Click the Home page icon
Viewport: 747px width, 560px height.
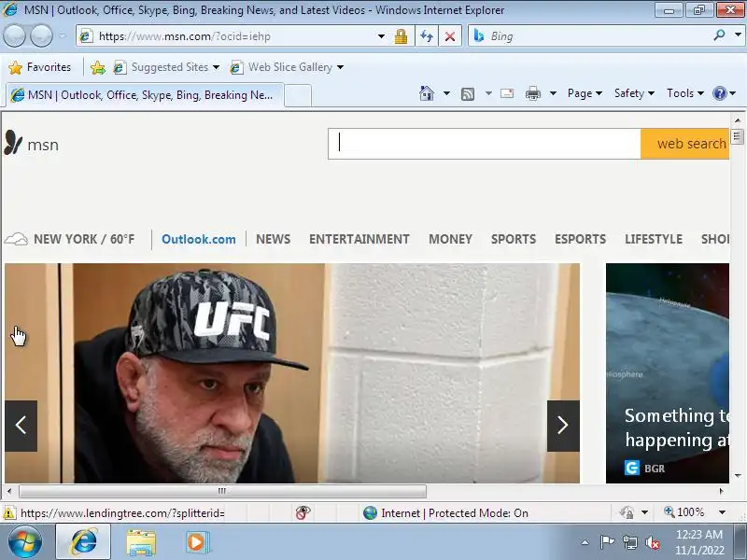point(427,93)
